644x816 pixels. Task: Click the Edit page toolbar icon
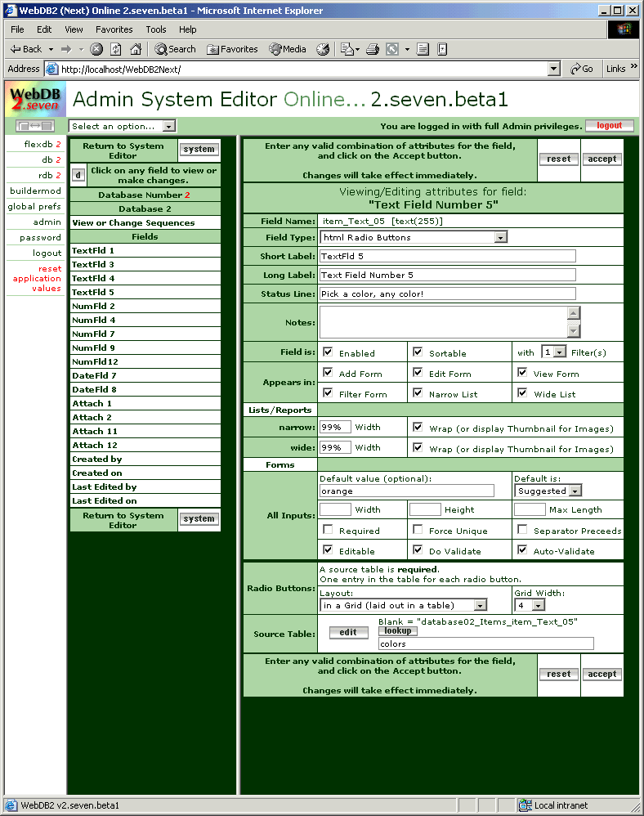click(392, 49)
